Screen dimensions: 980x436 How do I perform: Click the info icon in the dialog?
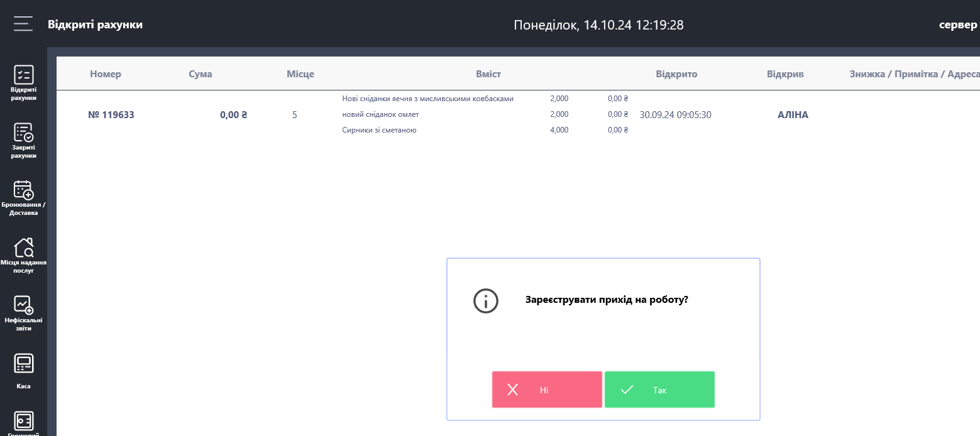point(485,301)
